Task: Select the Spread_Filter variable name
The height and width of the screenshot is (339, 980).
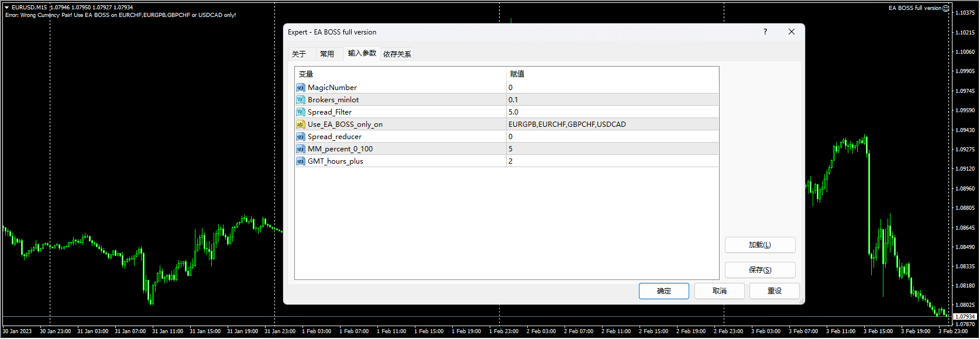Action: pos(330,112)
